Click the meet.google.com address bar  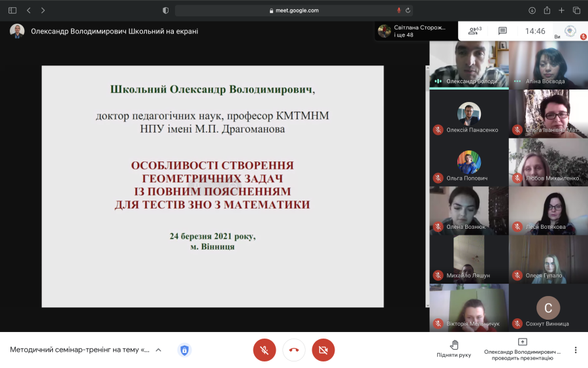(293, 10)
